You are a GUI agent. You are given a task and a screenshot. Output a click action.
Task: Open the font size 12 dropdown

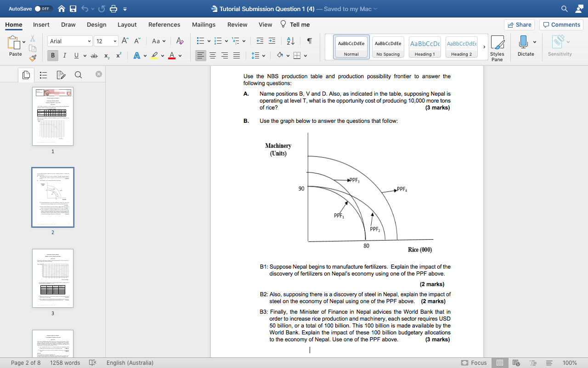click(x=115, y=41)
